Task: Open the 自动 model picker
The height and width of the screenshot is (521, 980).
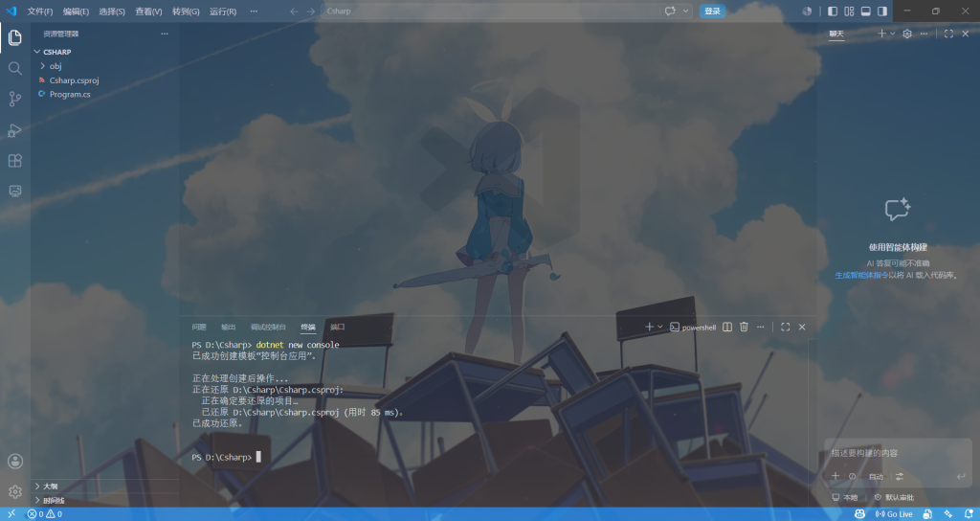Action: (877, 477)
